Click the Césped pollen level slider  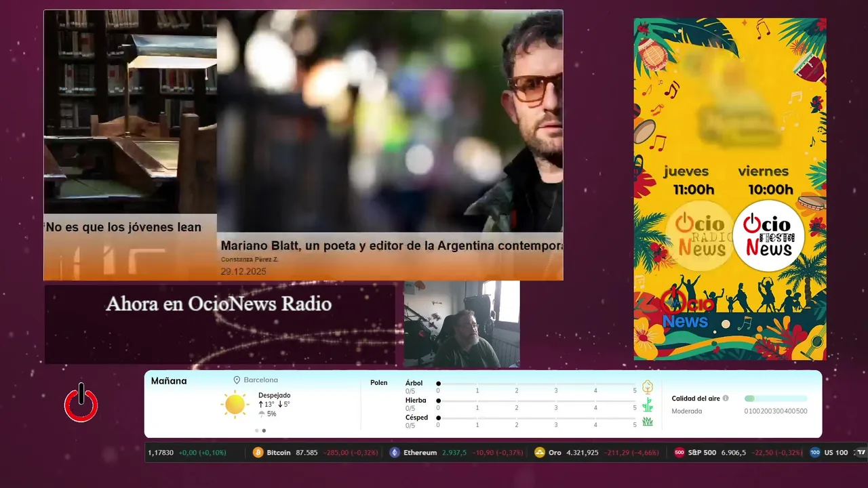(537, 418)
